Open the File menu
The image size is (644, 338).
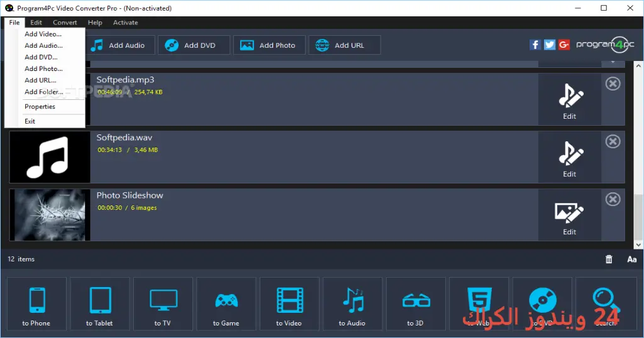click(14, 23)
